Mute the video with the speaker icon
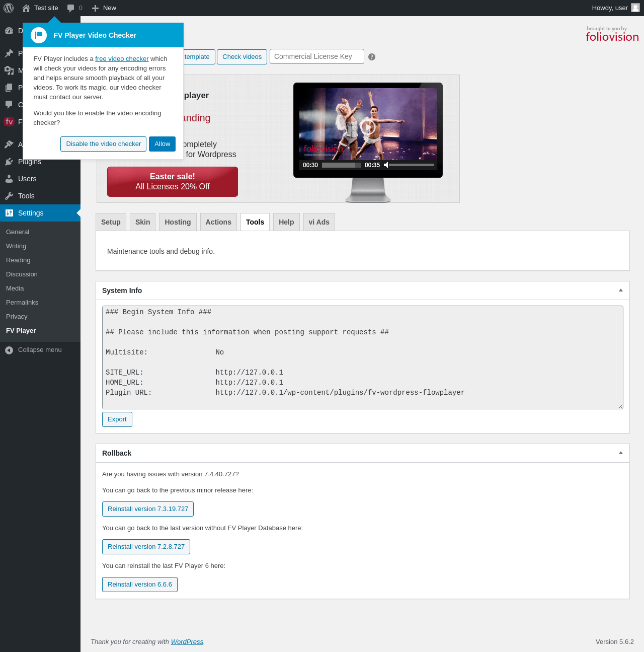 click(x=386, y=165)
